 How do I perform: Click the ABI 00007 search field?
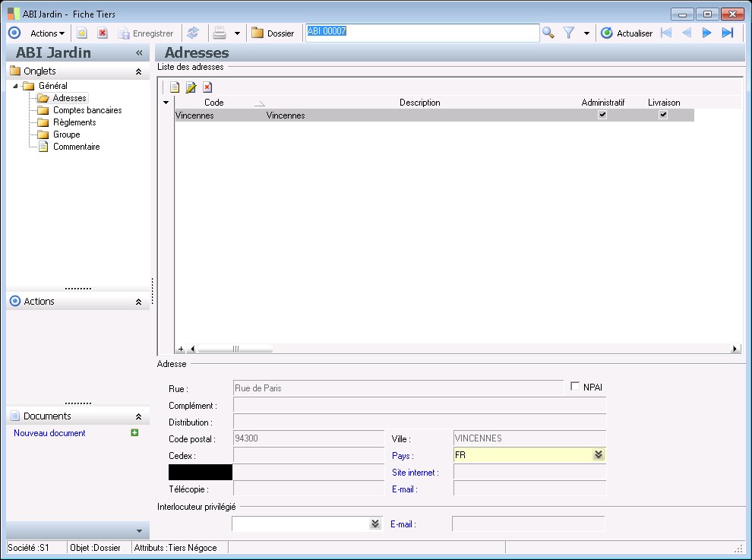coord(422,33)
